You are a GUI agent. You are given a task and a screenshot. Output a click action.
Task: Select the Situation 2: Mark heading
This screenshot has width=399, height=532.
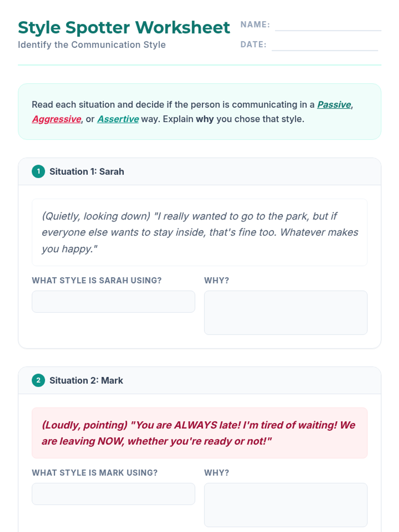pos(86,380)
